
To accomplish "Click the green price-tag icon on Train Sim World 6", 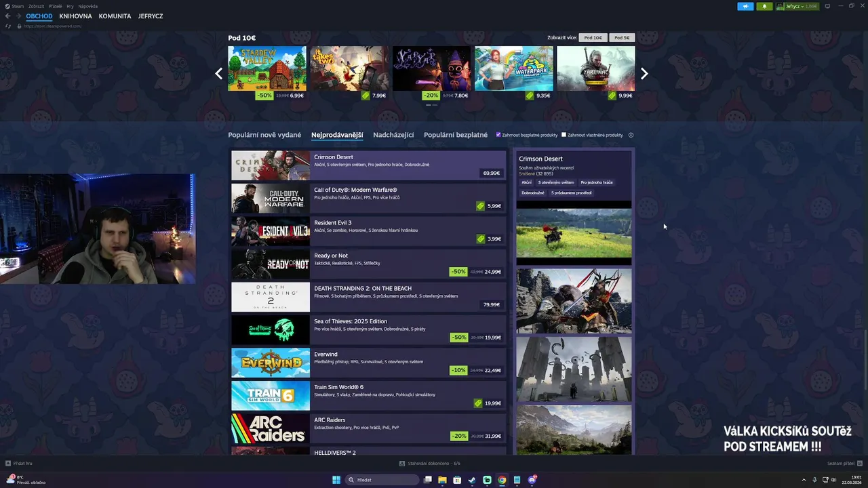I will (478, 403).
